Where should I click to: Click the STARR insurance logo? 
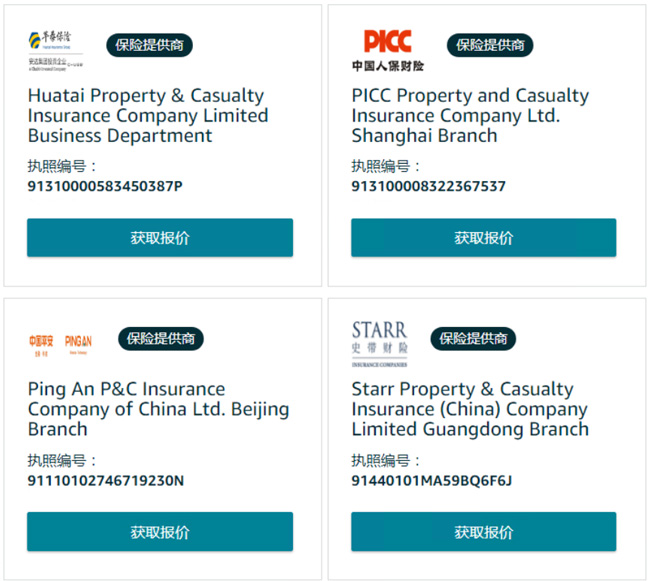point(379,344)
